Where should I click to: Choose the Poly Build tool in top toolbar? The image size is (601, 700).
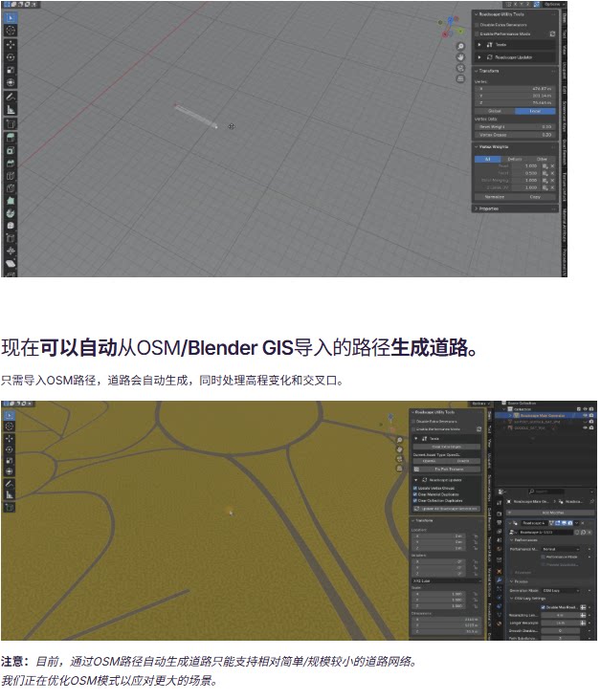click(x=11, y=201)
